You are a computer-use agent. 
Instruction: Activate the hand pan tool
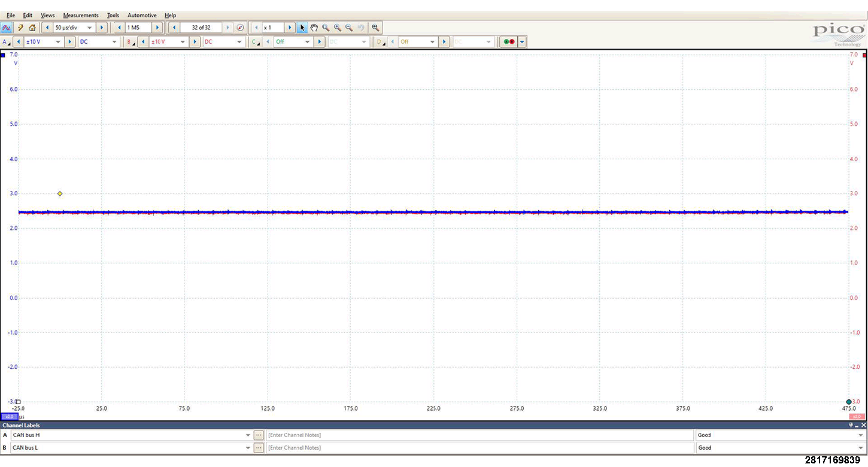pos(314,28)
